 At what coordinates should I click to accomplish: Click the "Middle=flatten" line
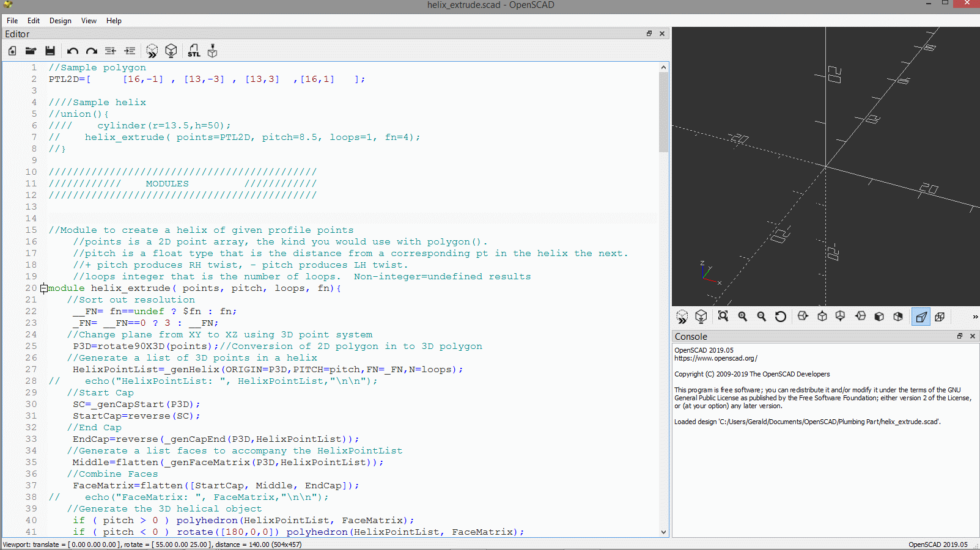click(228, 463)
